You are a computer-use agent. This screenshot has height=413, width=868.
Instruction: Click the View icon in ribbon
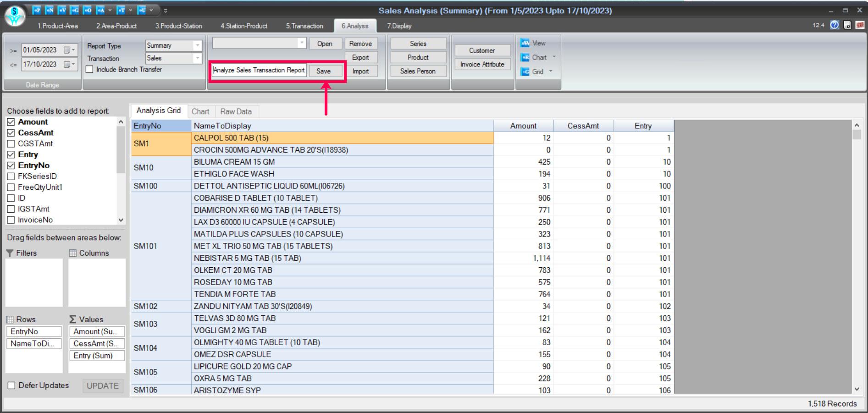pyautogui.click(x=525, y=43)
